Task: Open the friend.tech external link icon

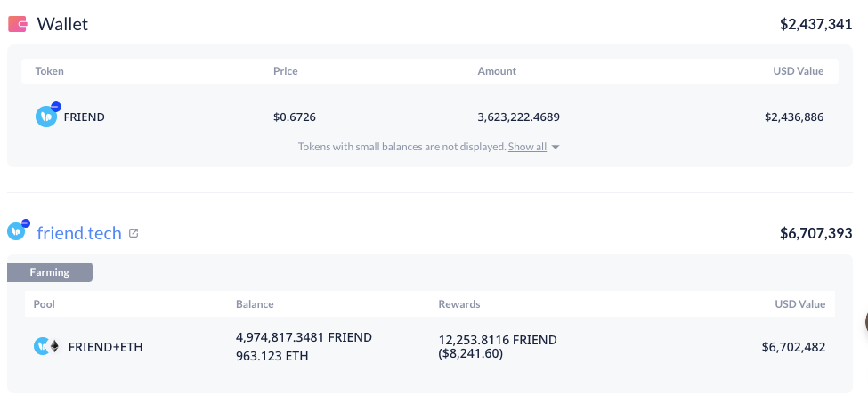Action: (134, 233)
